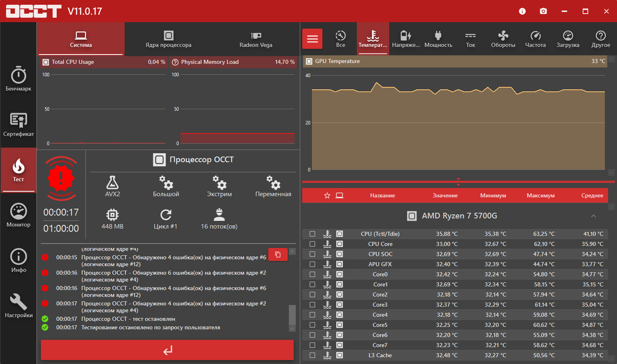Take a screenshot with the camera icon

[x=543, y=11]
